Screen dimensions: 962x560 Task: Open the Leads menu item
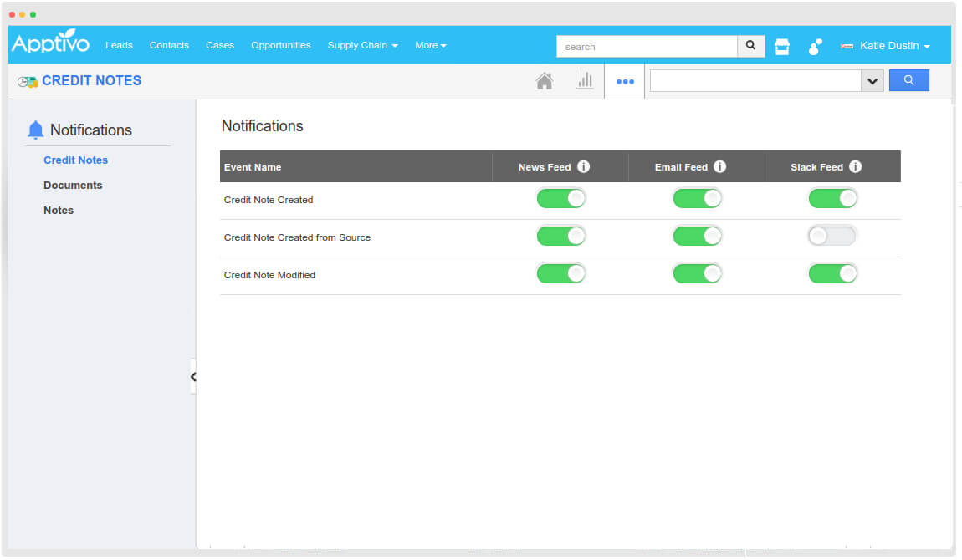pos(119,45)
